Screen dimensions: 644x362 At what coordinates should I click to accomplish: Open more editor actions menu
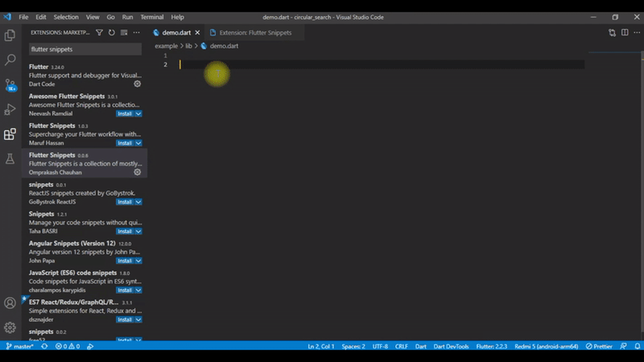coord(637,33)
